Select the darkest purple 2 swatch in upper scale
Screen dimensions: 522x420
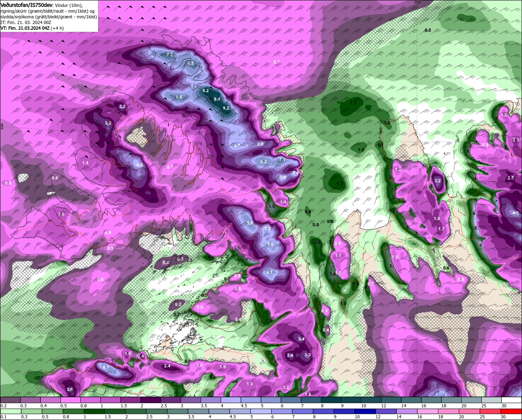[150, 400]
